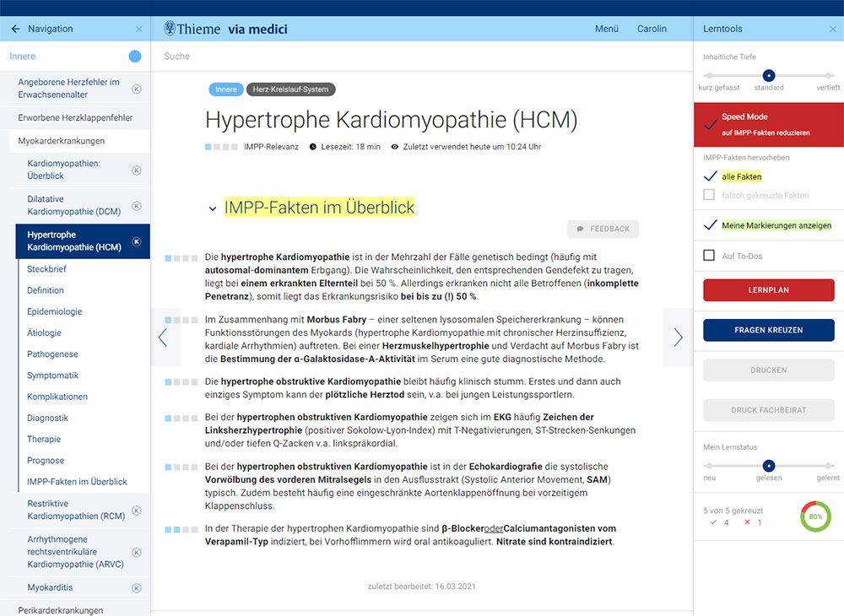Viewport: 844px width, 616px height.
Task: Check the Auf To-Dos box
Action: 709,256
